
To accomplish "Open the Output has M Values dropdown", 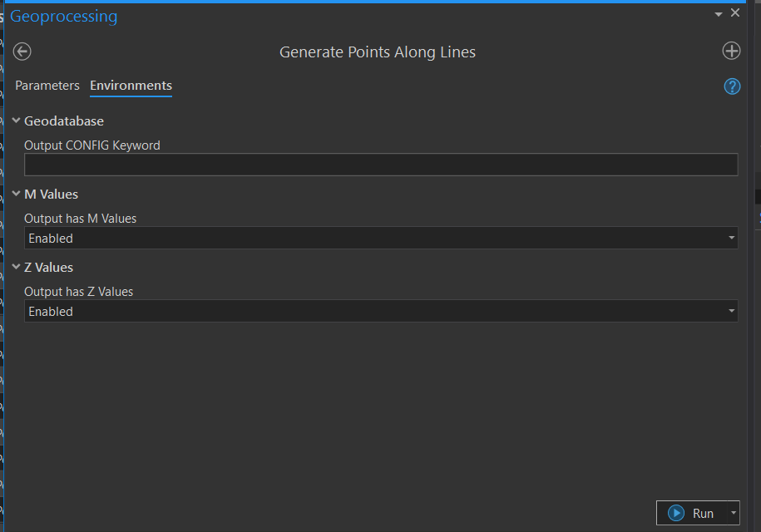I will (731, 238).
